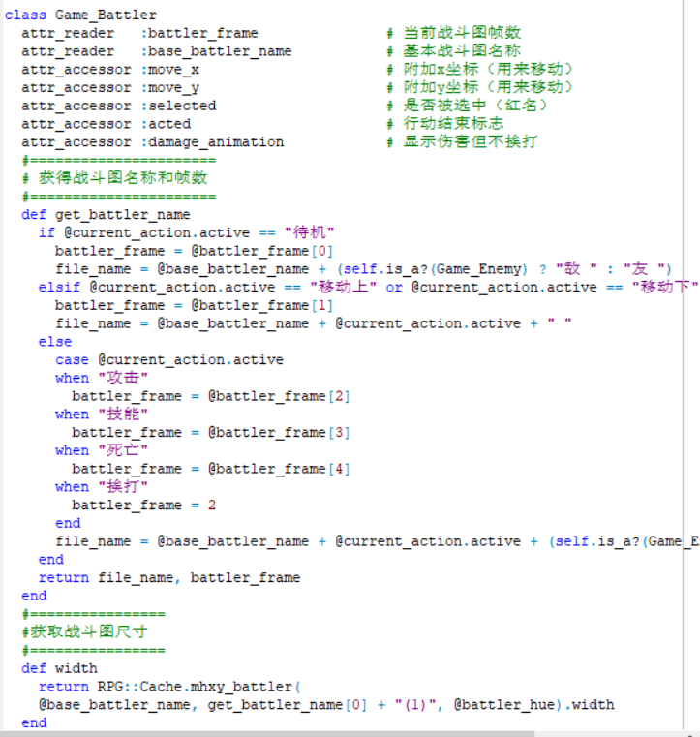Click the 'def get_battler_name' line
Image resolution: width=700 pixels, height=737 pixels.
coord(106,215)
